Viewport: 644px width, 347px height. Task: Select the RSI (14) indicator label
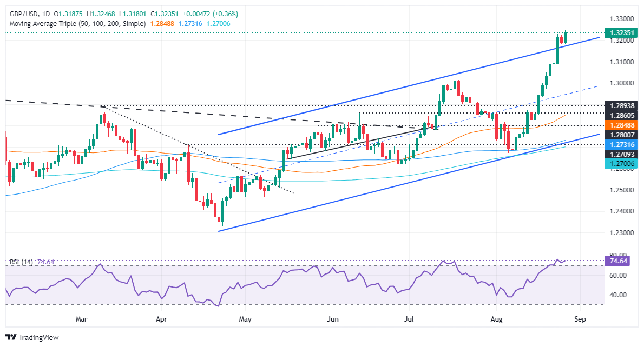(x=21, y=262)
